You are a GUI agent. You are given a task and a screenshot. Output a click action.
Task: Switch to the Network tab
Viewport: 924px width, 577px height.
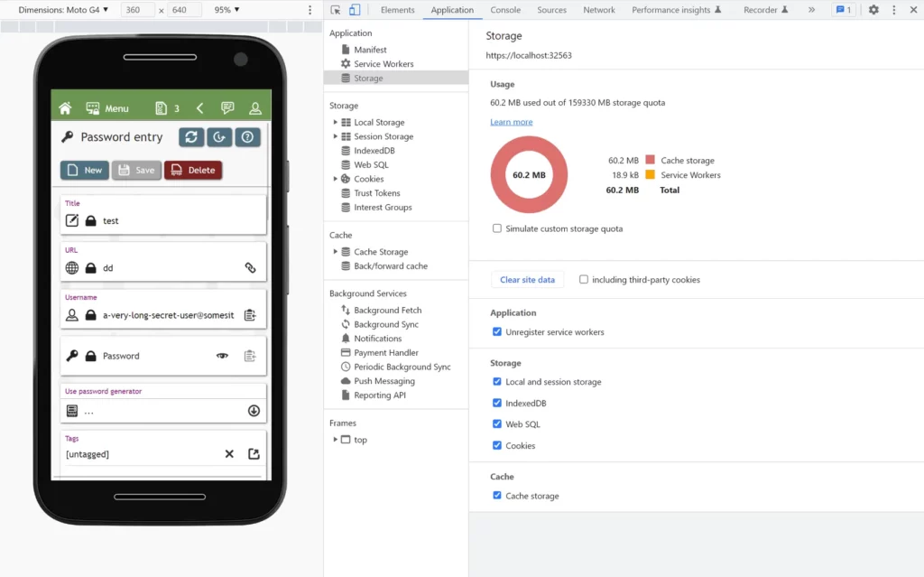tap(599, 9)
